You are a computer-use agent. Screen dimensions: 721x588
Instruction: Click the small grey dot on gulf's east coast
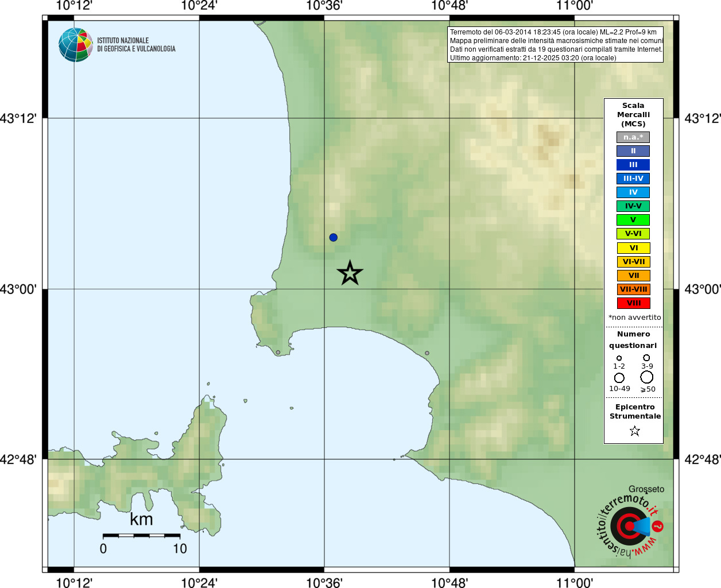(427, 353)
